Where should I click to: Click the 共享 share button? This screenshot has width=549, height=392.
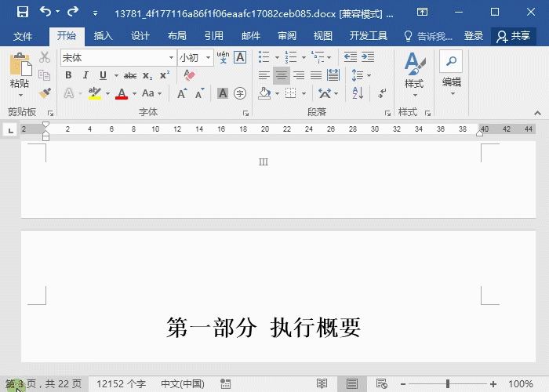(514, 36)
